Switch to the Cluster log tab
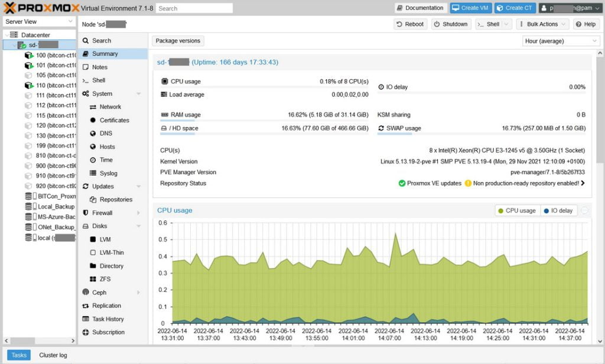This screenshot has height=364, width=605. (53, 355)
